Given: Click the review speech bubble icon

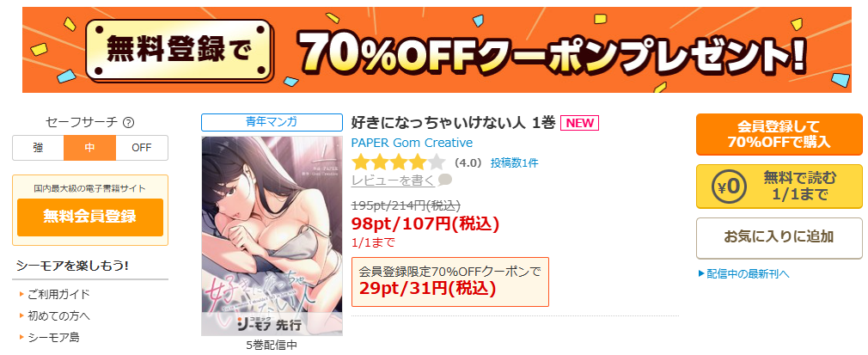Looking at the screenshot, I should [x=444, y=180].
